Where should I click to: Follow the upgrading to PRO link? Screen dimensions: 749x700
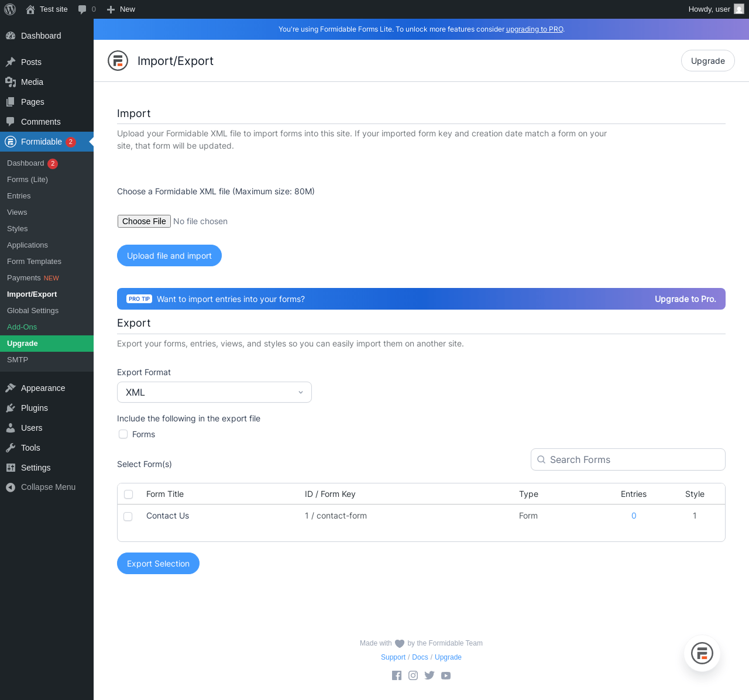[x=535, y=29]
